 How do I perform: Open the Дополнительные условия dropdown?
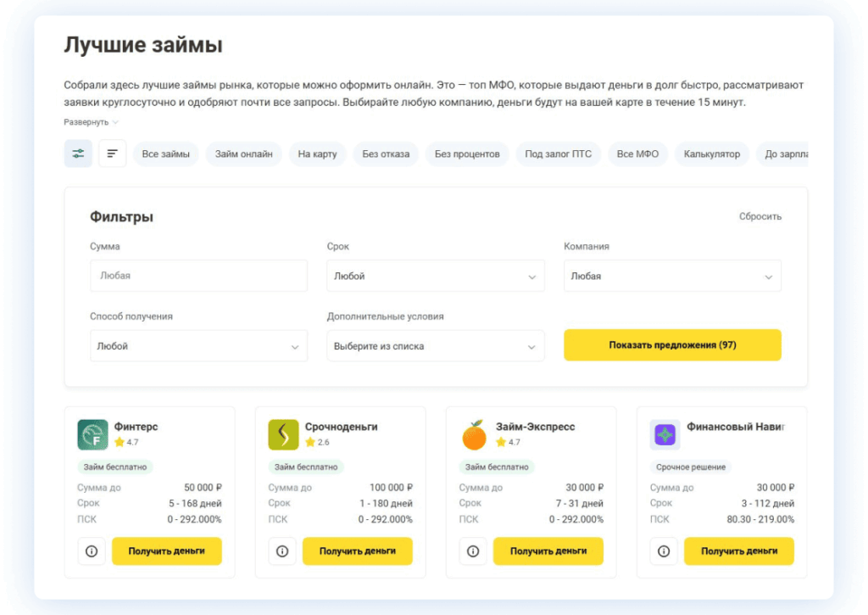click(x=435, y=346)
